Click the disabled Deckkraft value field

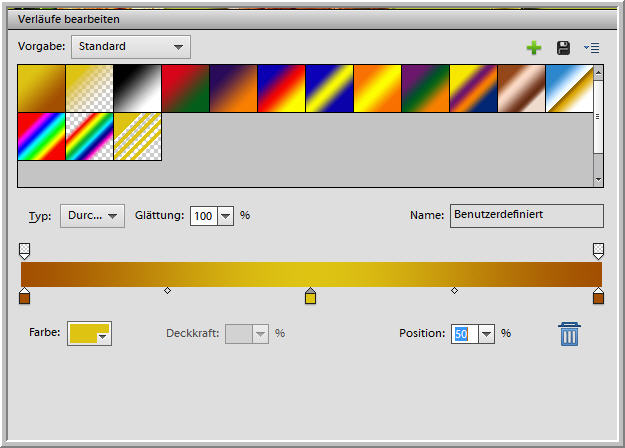click(x=239, y=334)
